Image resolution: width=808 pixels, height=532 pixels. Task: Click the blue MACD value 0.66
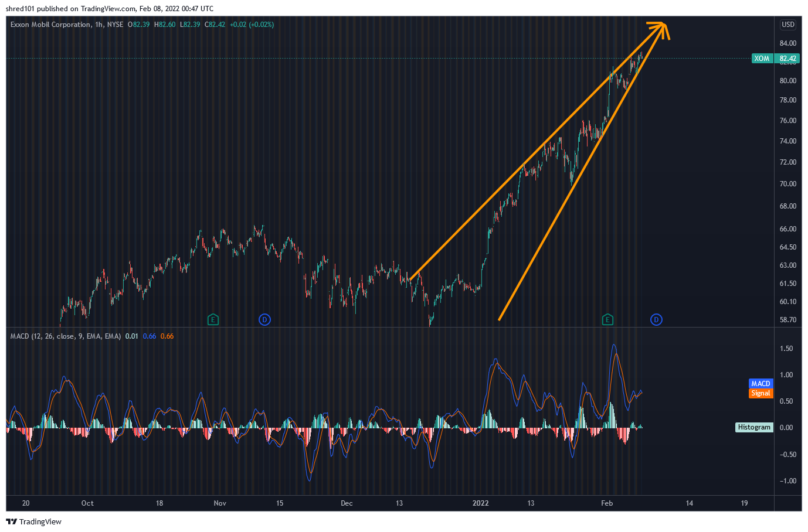pyautogui.click(x=150, y=336)
